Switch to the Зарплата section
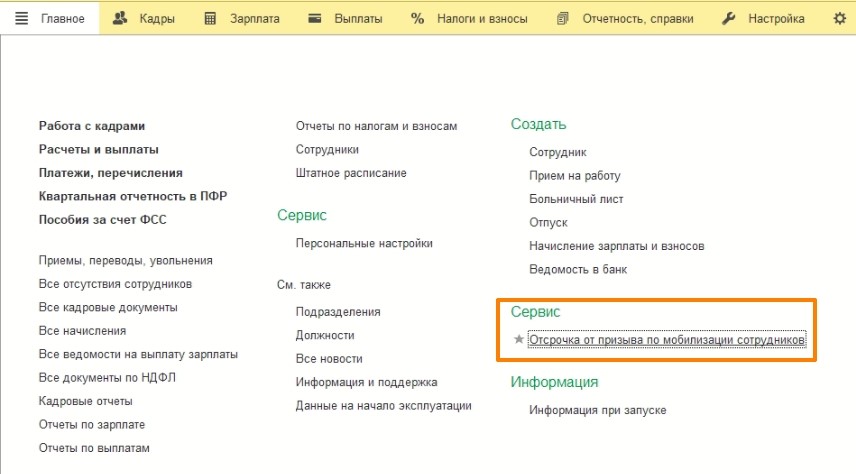The width and height of the screenshot is (856, 474). (254, 19)
